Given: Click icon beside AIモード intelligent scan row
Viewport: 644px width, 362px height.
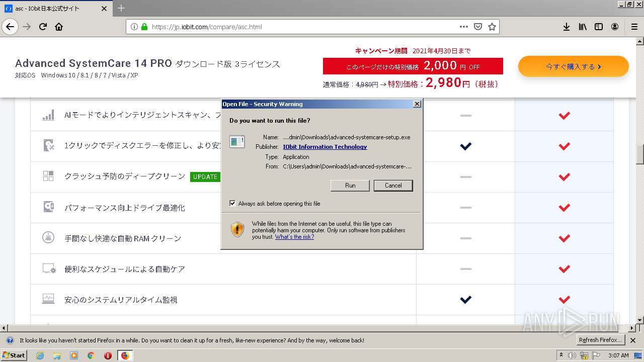Looking at the screenshot, I should pos(48,115).
